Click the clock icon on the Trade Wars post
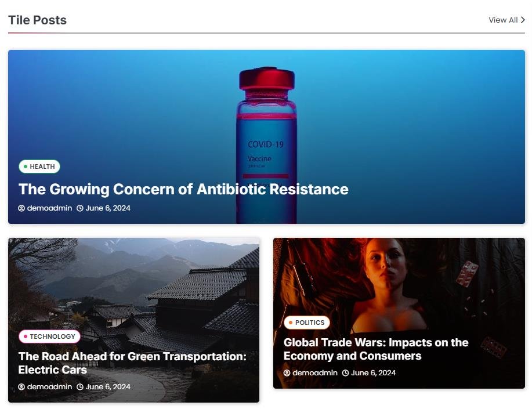 coord(345,373)
